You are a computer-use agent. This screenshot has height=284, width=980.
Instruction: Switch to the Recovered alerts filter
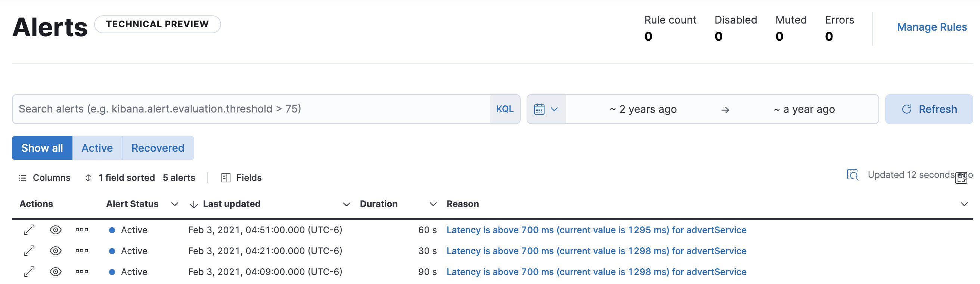point(158,148)
